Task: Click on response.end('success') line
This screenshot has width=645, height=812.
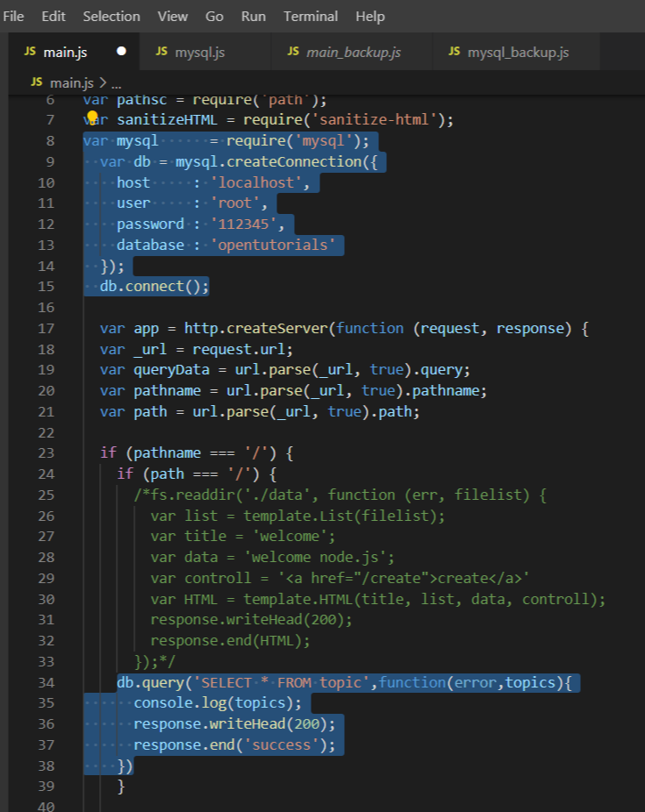Action: point(234,744)
